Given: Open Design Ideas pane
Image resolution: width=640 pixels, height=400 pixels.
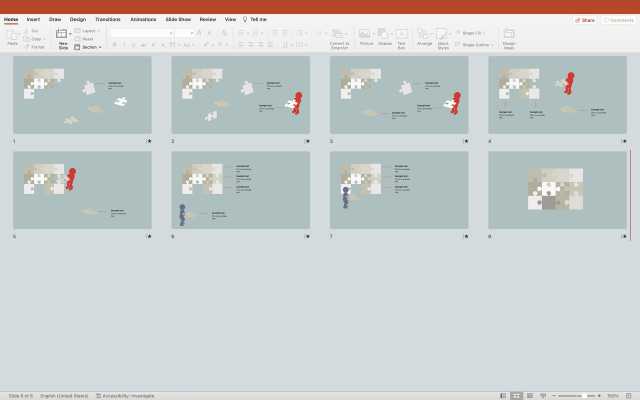Looking at the screenshot, I should [x=509, y=36].
